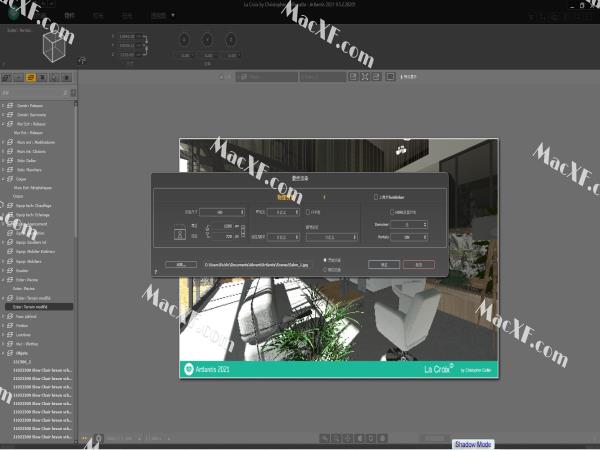The height and width of the screenshot is (450, 600).
Task: Toggle the width-height lock icon in dialog
Action: click(x=243, y=231)
